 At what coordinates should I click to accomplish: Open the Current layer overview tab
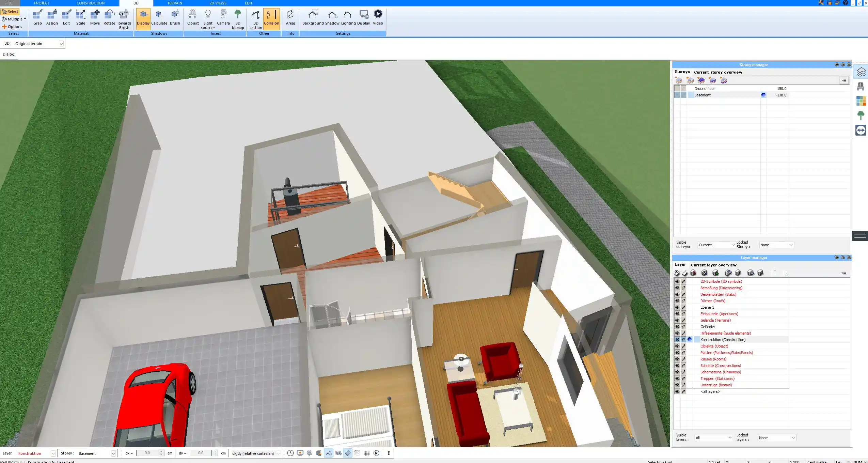tap(714, 265)
